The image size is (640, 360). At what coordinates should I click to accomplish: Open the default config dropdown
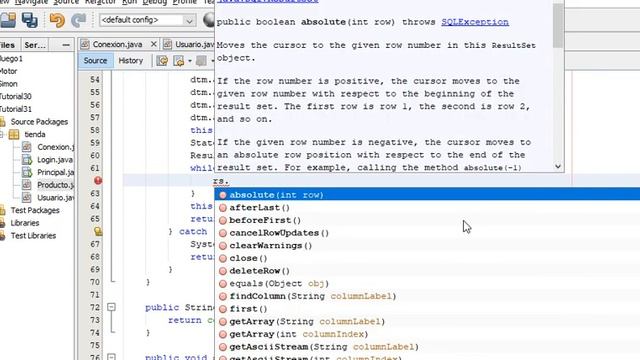click(147, 20)
